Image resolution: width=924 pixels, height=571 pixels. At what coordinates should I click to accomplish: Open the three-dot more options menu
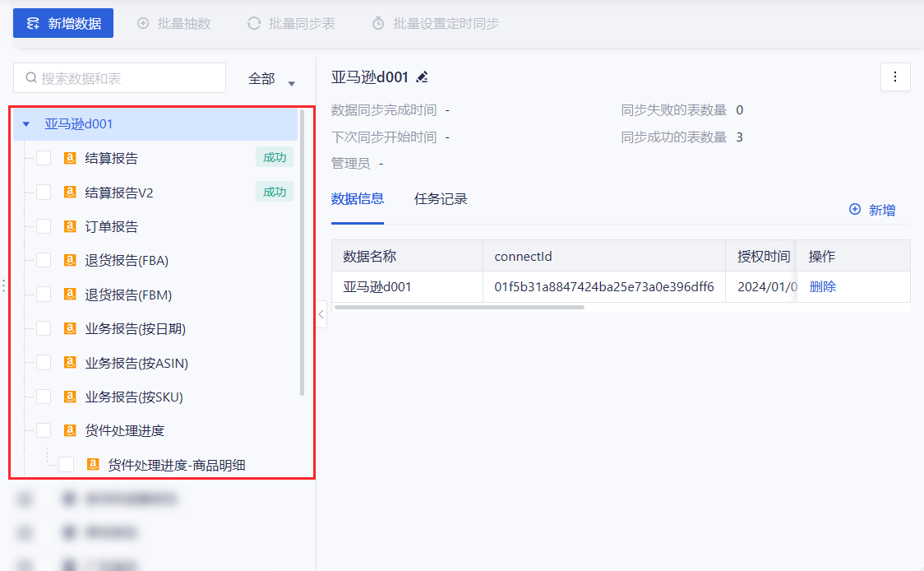(895, 77)
